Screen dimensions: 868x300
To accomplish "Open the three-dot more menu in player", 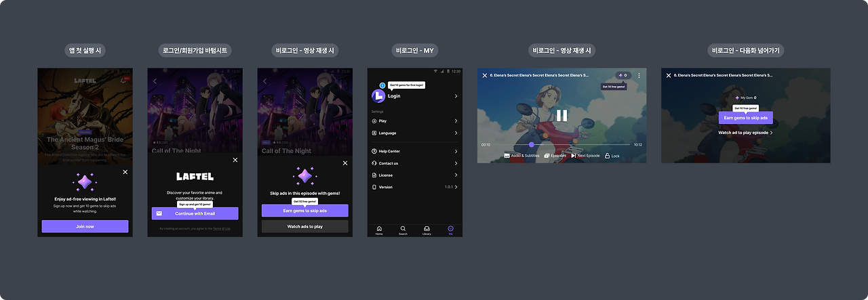I will coord(639,75).
